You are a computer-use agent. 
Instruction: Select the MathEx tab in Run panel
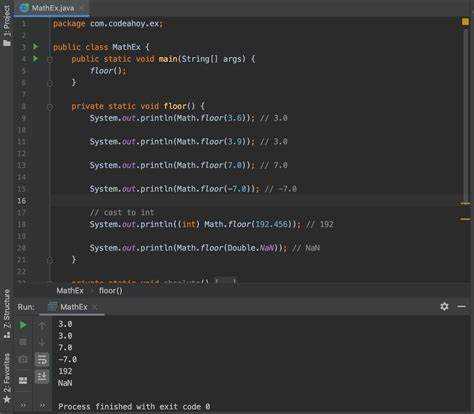73,307
